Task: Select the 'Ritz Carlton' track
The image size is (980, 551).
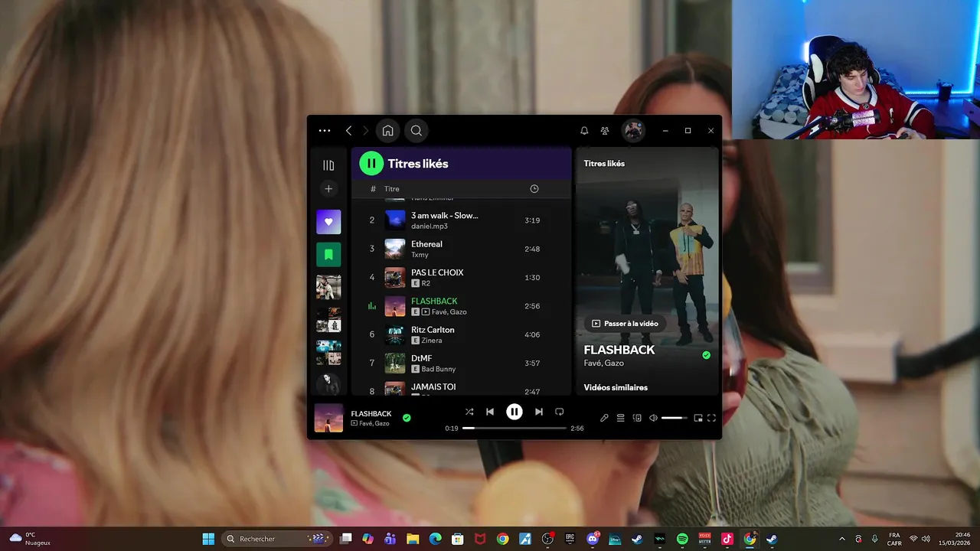Action: pos(461,334)
